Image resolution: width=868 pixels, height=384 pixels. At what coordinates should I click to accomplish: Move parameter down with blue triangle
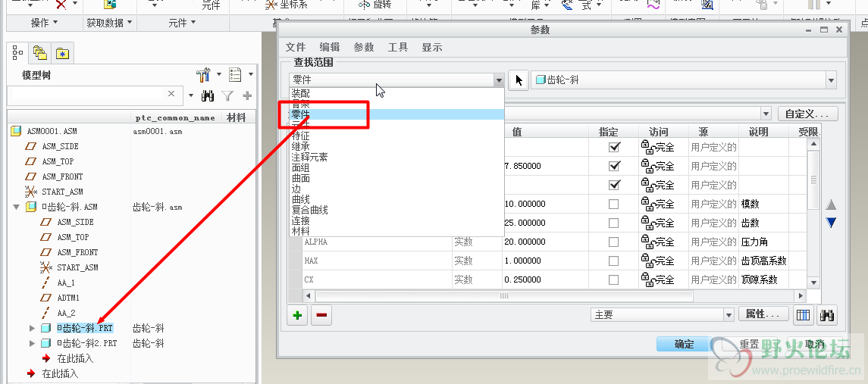[x=831, y=223]
